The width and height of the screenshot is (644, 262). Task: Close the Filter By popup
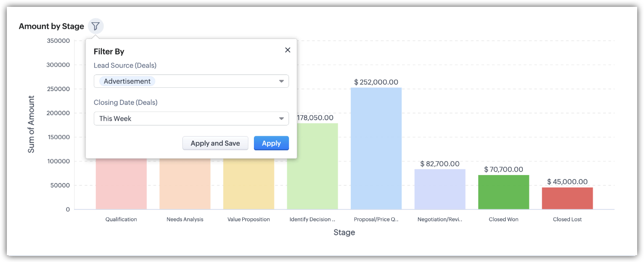click(288, 50)
